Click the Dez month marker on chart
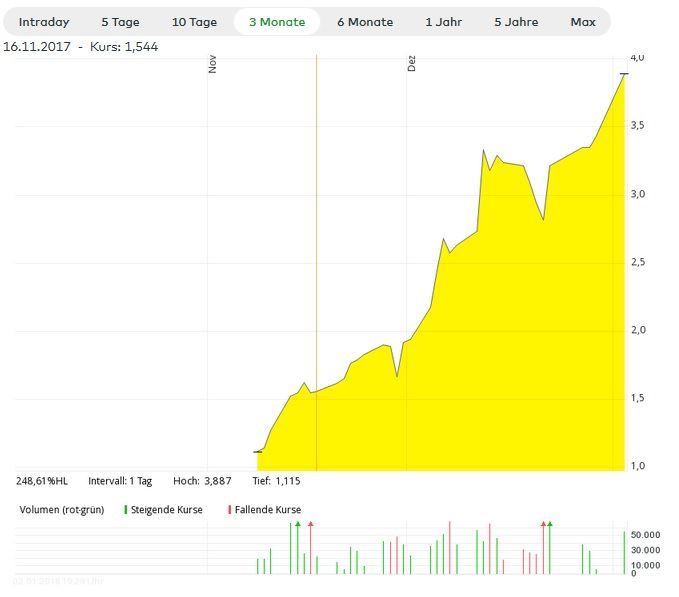 (x=411, y=64)
